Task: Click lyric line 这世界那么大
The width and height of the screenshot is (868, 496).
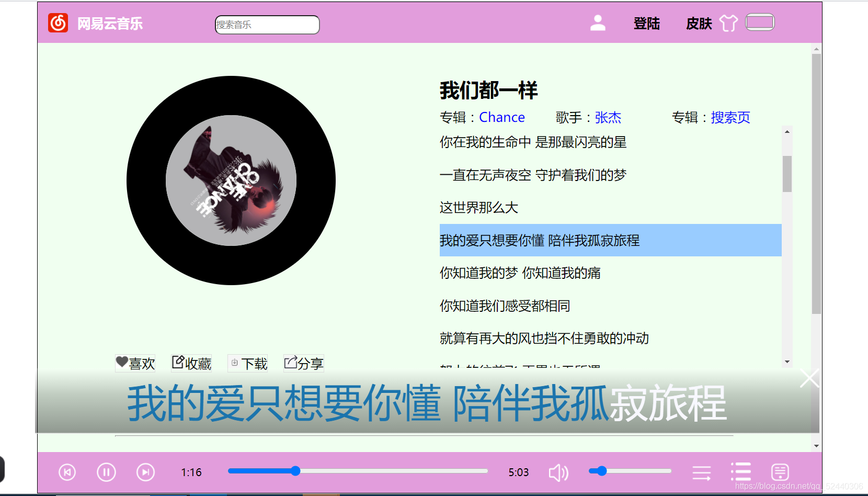Action: [479, 208]
